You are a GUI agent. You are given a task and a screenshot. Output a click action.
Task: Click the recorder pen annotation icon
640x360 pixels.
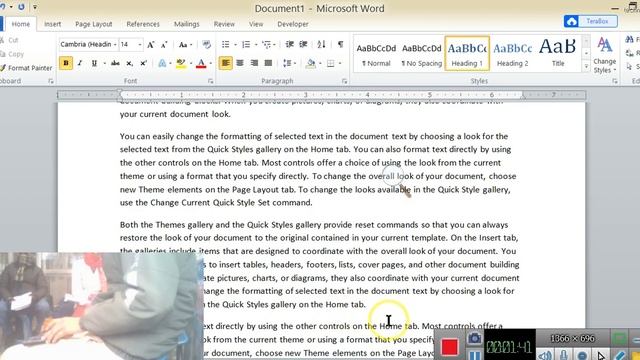click(x=620, y=355)
